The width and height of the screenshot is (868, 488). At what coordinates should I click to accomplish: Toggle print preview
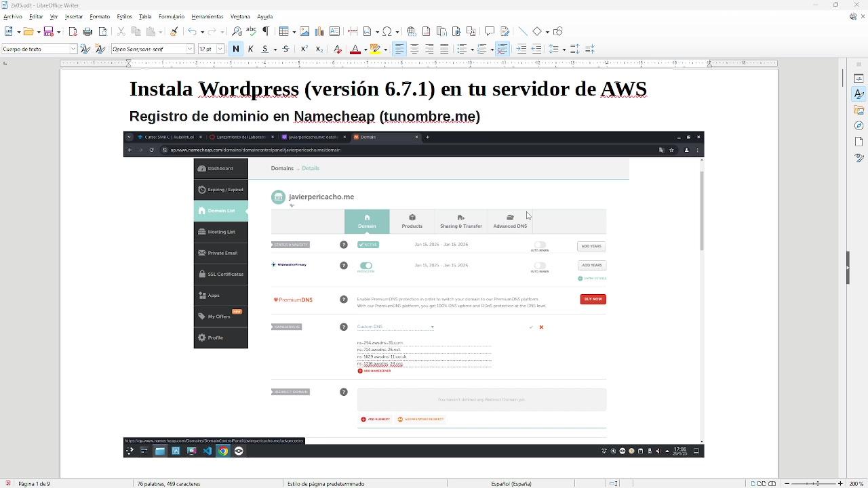103,31
